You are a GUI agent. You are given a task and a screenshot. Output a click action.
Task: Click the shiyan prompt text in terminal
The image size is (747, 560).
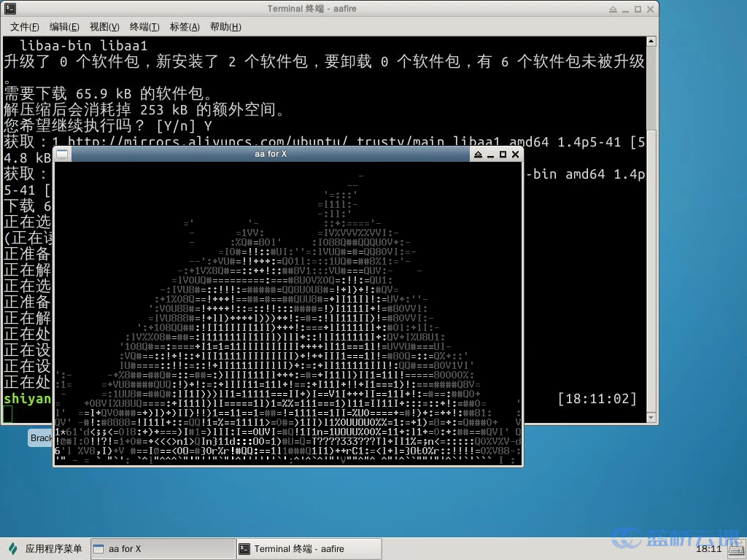(x=27, y=399)
